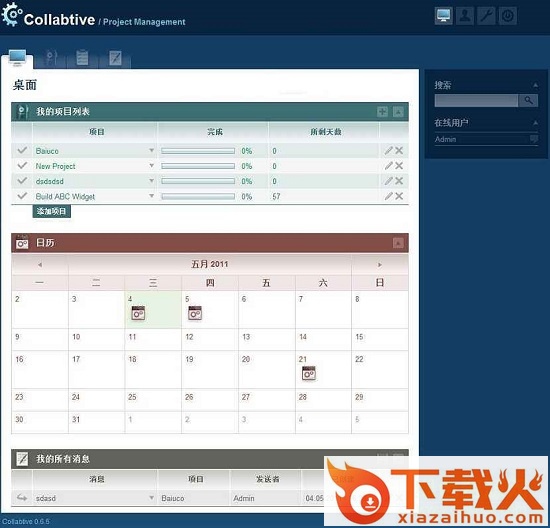Collapse the 搜索 search sidebar section
The image size is (550, 528).
click(535, 85)
